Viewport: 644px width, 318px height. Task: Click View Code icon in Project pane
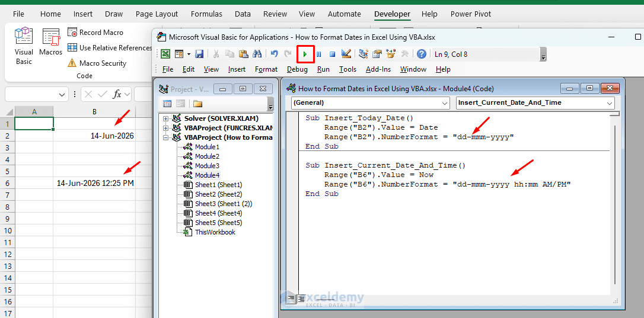coord(168,104)
